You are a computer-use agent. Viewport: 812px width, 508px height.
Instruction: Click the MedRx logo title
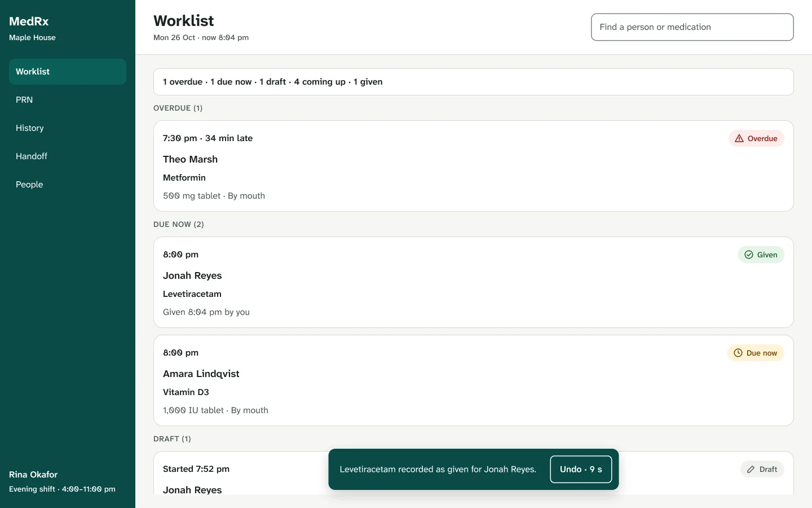(29, 21)
